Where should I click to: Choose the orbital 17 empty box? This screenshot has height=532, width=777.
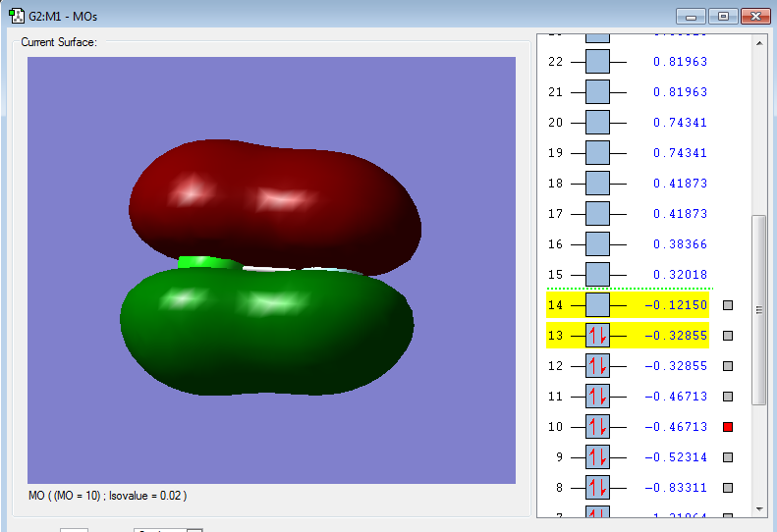pos(597,214)
